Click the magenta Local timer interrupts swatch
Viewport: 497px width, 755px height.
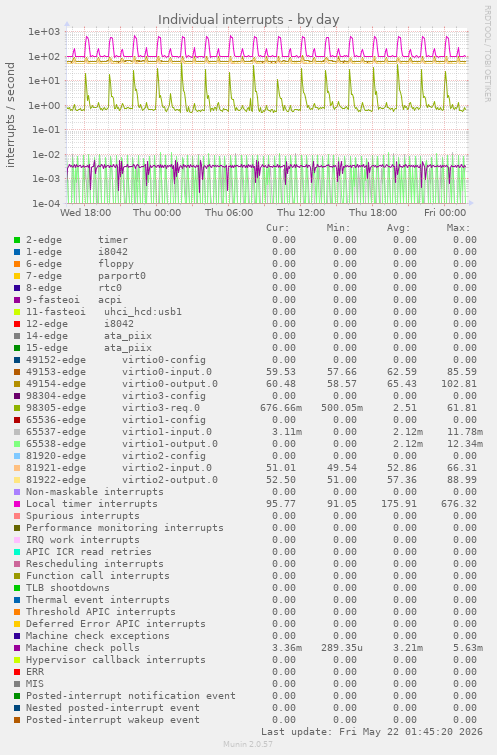tap(17, 504)
